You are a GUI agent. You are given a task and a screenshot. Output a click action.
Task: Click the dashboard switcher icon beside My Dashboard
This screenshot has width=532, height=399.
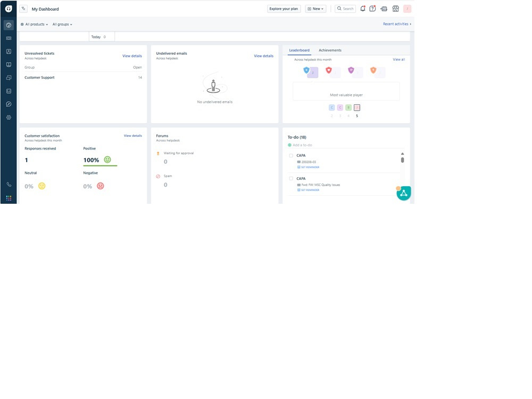(x=23, y=9)
